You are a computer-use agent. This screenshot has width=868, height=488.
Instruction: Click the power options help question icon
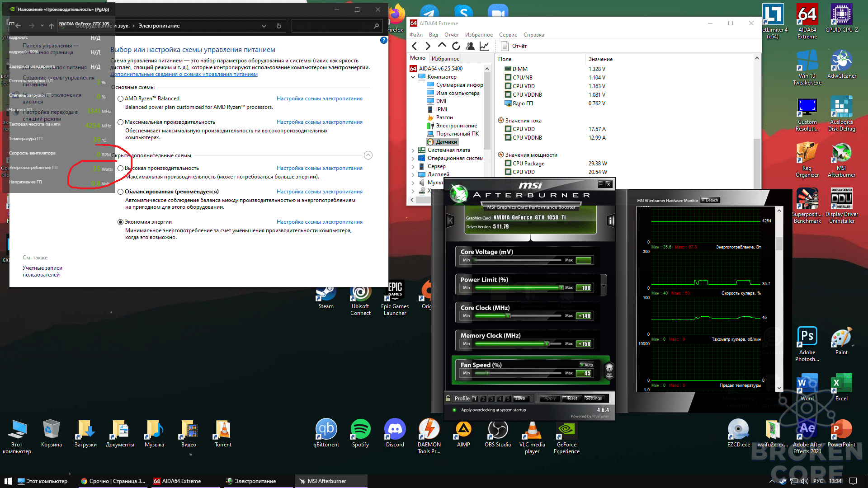point(384,40)
